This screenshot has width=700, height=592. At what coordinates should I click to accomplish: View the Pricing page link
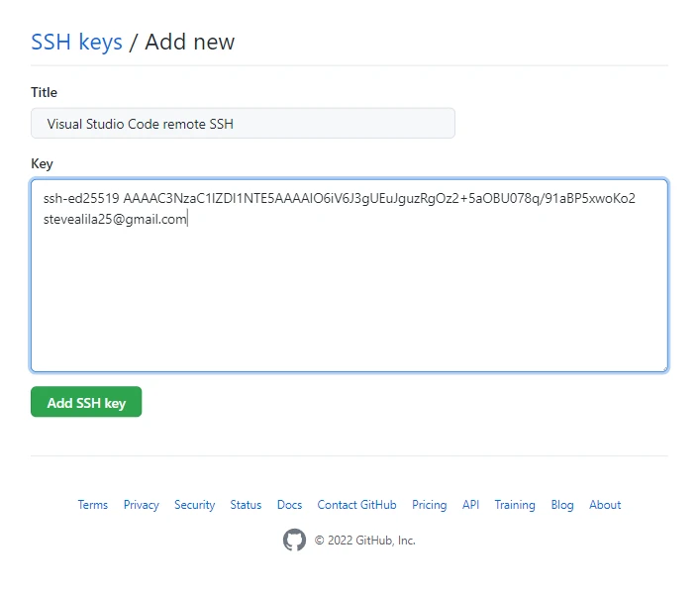[x=429, y=505]
